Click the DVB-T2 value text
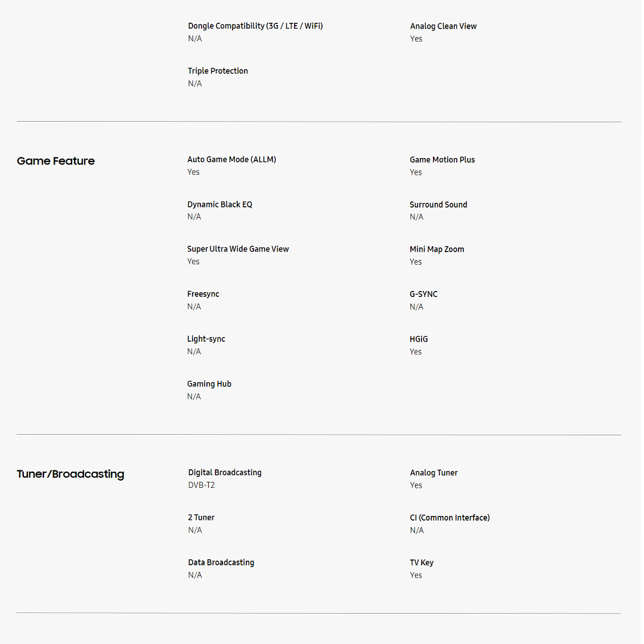This screenshot has height=644, width=644. tap(201, 485)
